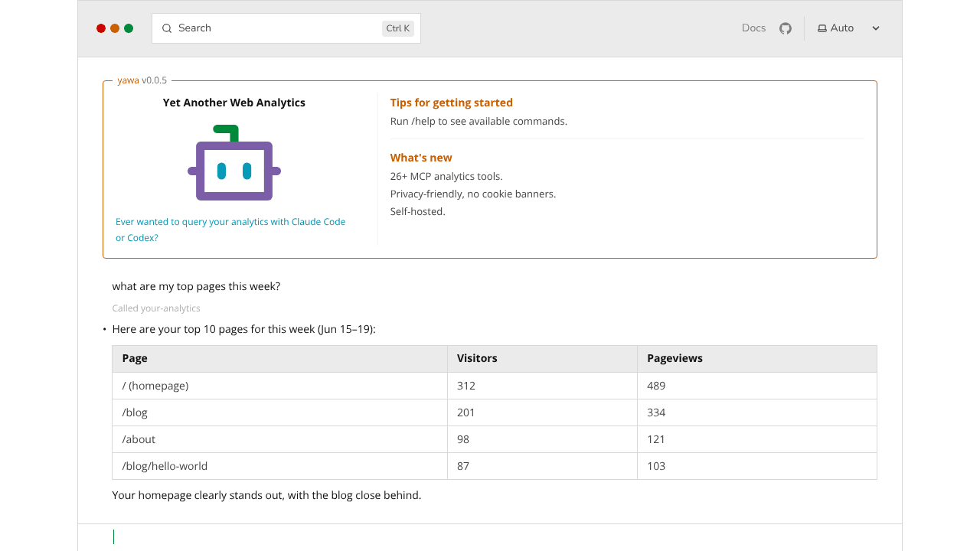Image resolution: width=980 pixels, height=551 pixels.
Task: Select the Page column header
Action: [280, 359]
